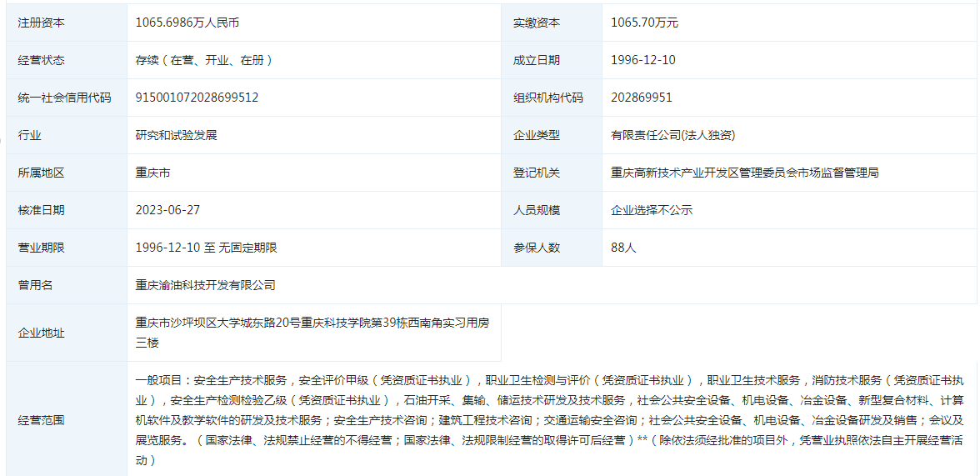This screenshot has height=476, width=980.
Task: Click the business scope description paragraph
Action: click(550, 419)
